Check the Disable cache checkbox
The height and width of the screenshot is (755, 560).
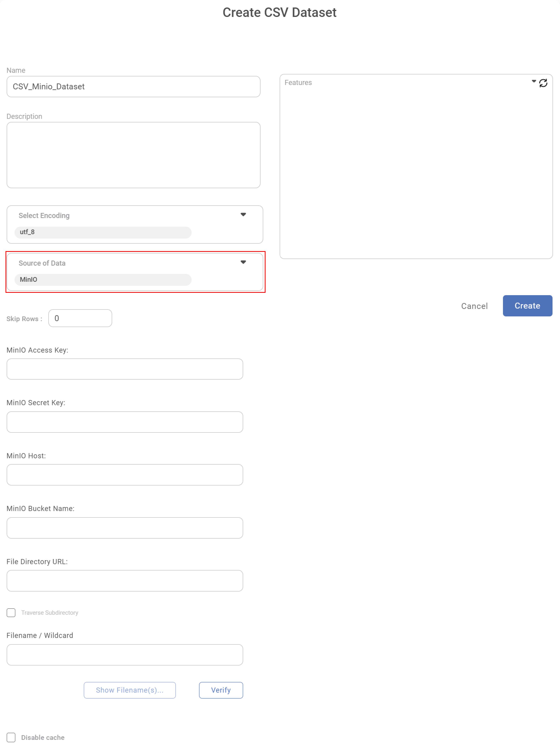(x=11, y=737)
